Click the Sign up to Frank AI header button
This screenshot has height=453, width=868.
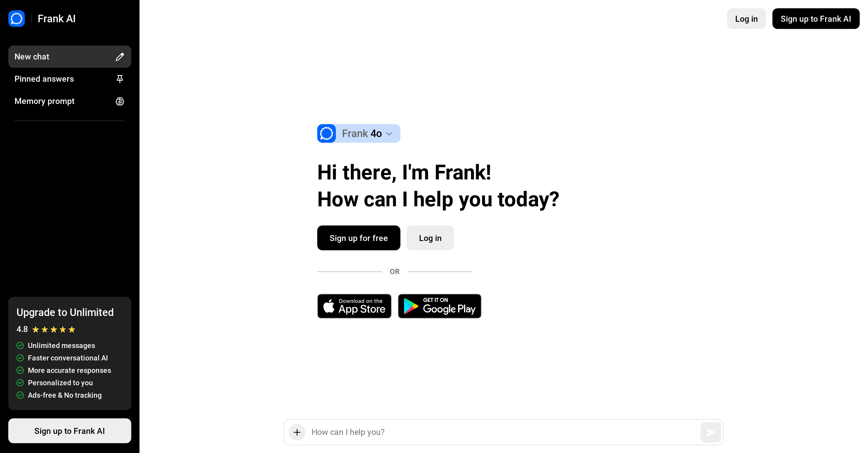click(x=816, y=18)
